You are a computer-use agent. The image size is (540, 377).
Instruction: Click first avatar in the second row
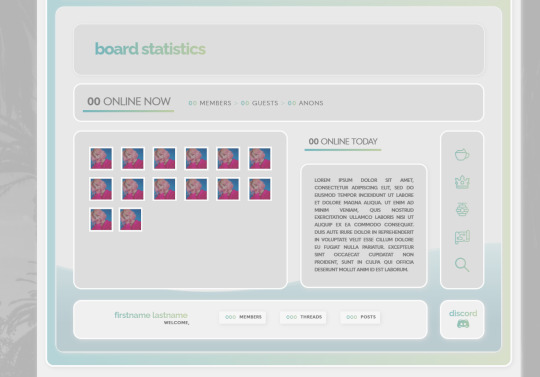point(101,189)
